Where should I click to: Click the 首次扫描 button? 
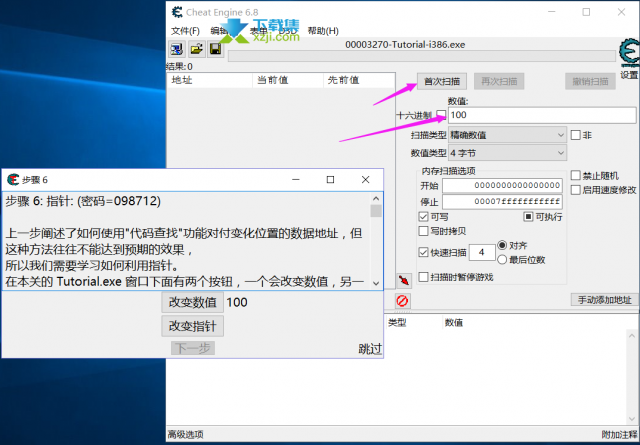tap(442, 81)
